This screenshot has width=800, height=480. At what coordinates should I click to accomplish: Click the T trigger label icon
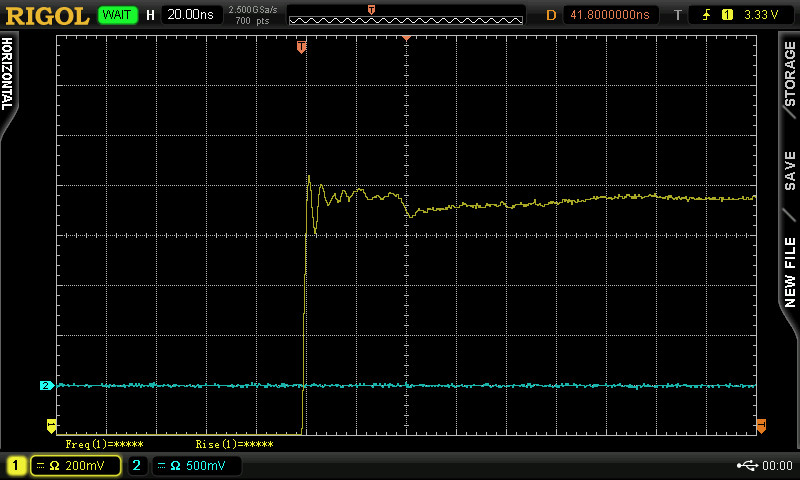tap(677, 15)
